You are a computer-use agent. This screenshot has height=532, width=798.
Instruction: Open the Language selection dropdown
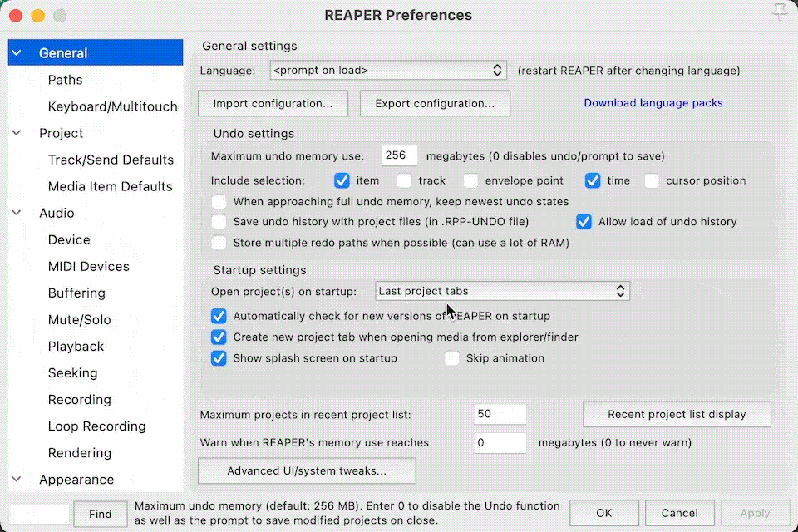pos(388,70)
